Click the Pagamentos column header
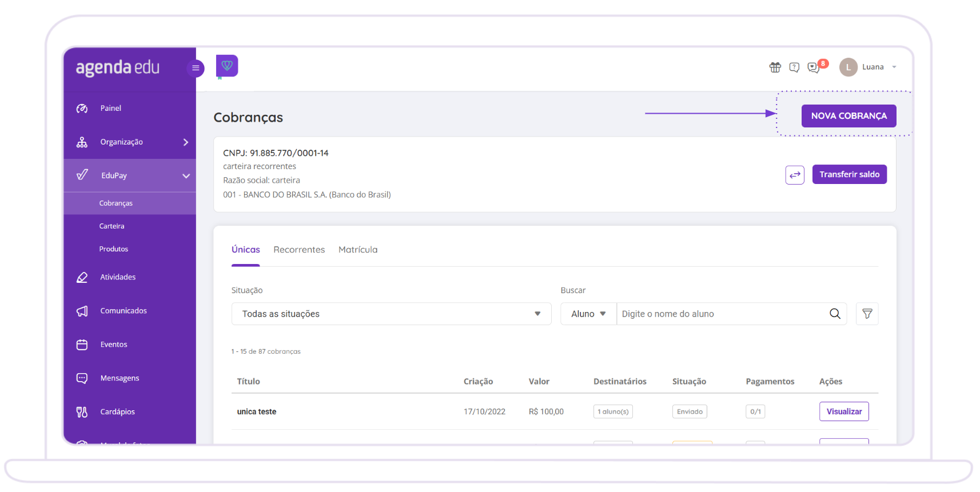 pyautogui.click(x=770, y=382)
